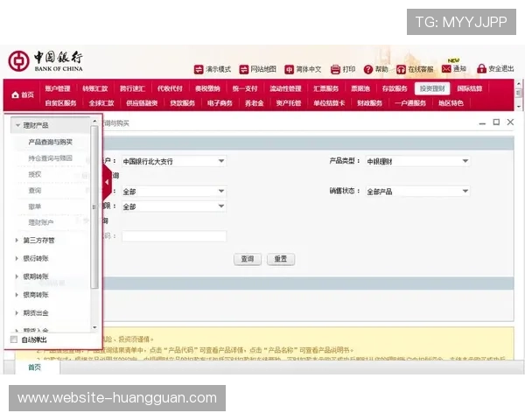The image size is (525, 420).
Task: Select 持仓查询与赎回 in sidebar
Action: point(50,158)
